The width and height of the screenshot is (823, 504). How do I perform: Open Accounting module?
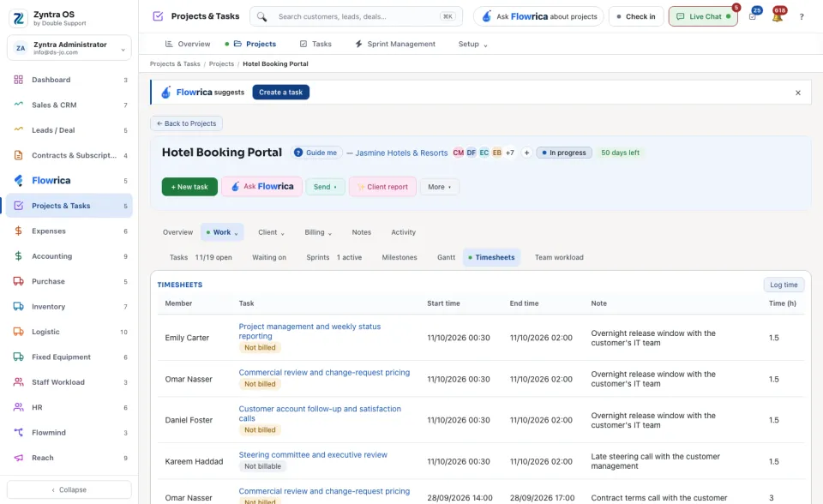69,256
